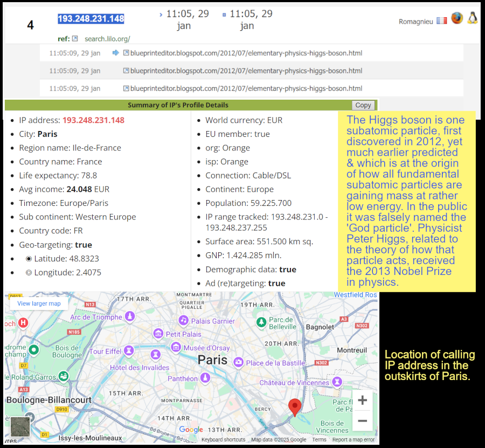Click the Timezone: Europe/Paris entry

tap(64, 203)
